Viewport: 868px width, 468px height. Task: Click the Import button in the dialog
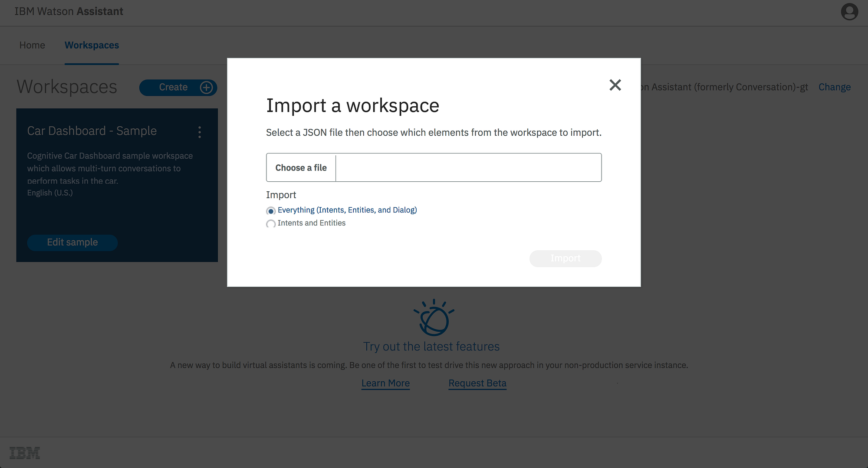click(x=566, y=259)
